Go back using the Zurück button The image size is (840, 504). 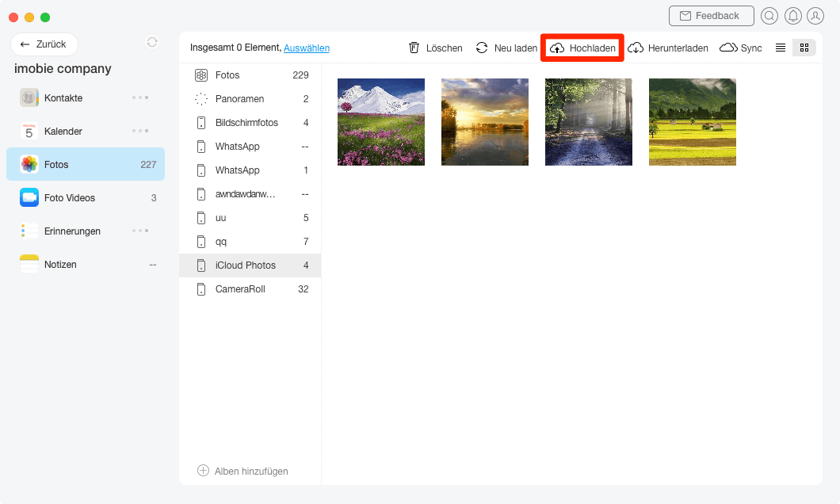pyautogui.click(x=44, y=44)
